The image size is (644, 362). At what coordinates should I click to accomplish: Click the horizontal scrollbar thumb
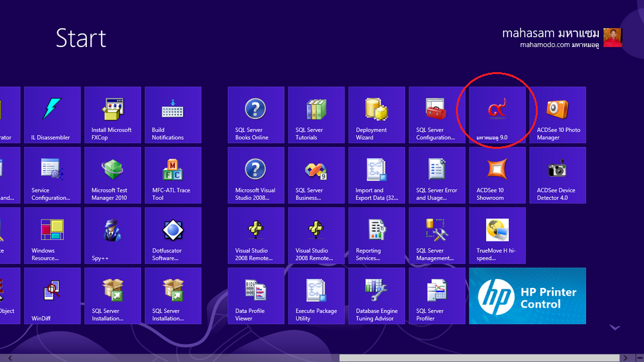point(478,357)
